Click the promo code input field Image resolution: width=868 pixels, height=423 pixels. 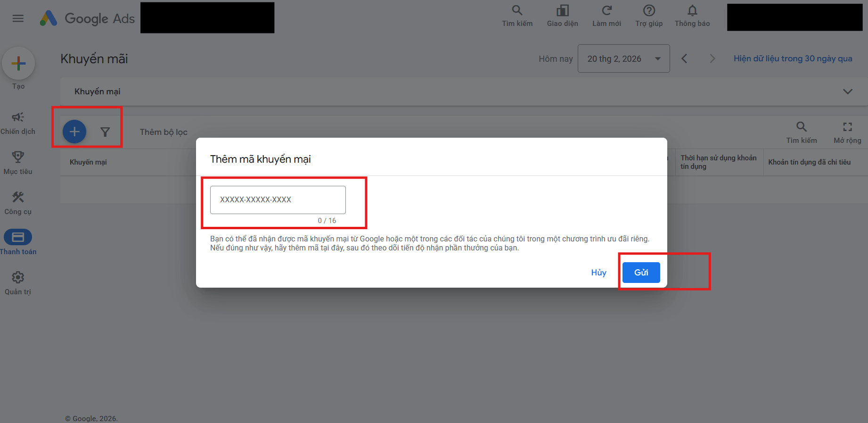(278, 199)
